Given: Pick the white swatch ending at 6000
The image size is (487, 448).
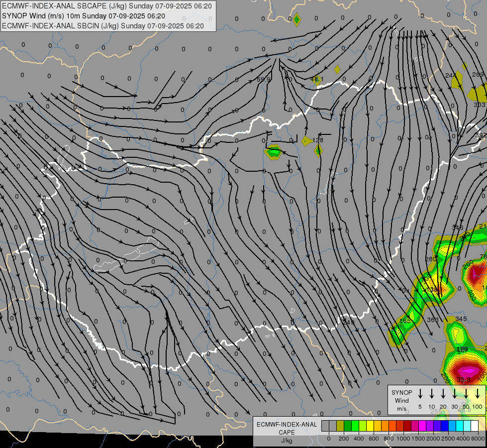Looking at the screenshot, I should pyautogui.click(x=475, y=426).
